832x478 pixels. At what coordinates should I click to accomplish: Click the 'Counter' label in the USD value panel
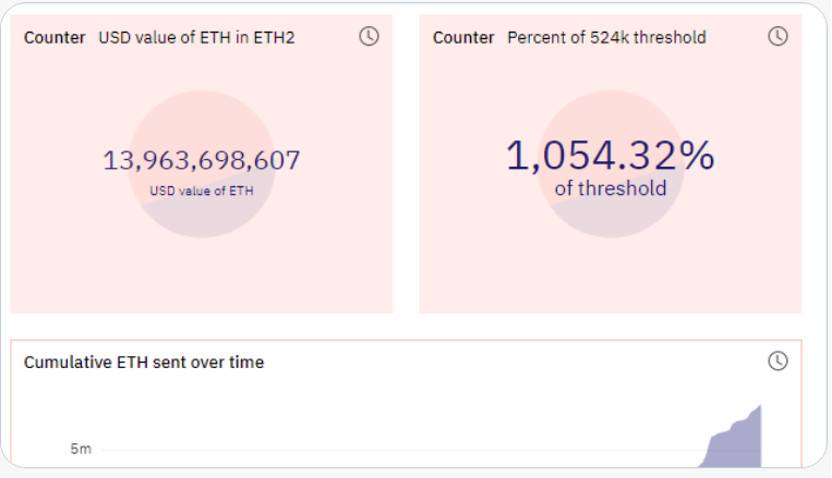(x=54, y=38)
